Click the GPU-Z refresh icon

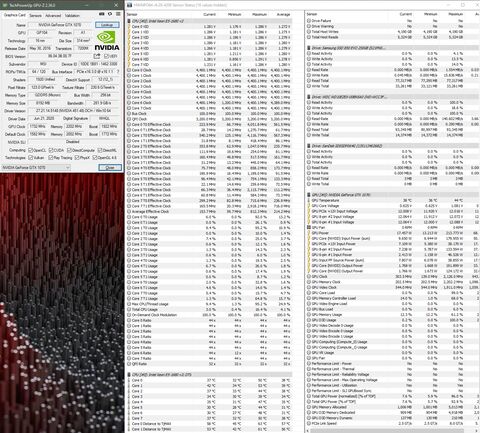click(110, 14)
